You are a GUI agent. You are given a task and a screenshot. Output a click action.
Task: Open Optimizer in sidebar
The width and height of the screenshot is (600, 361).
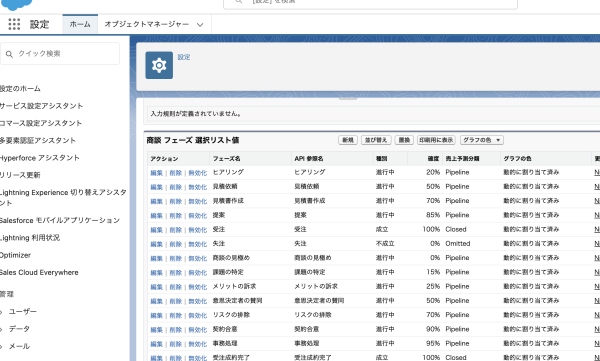pos(15,255)
